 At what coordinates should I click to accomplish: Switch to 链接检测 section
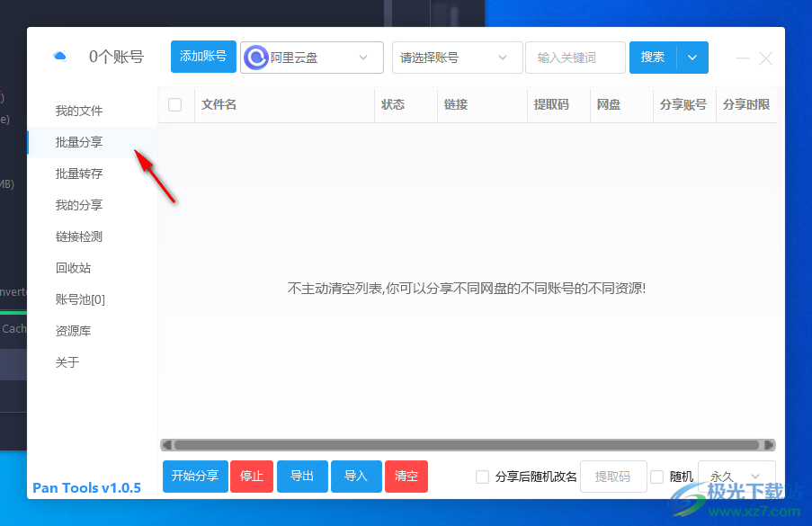coord(79,236)
